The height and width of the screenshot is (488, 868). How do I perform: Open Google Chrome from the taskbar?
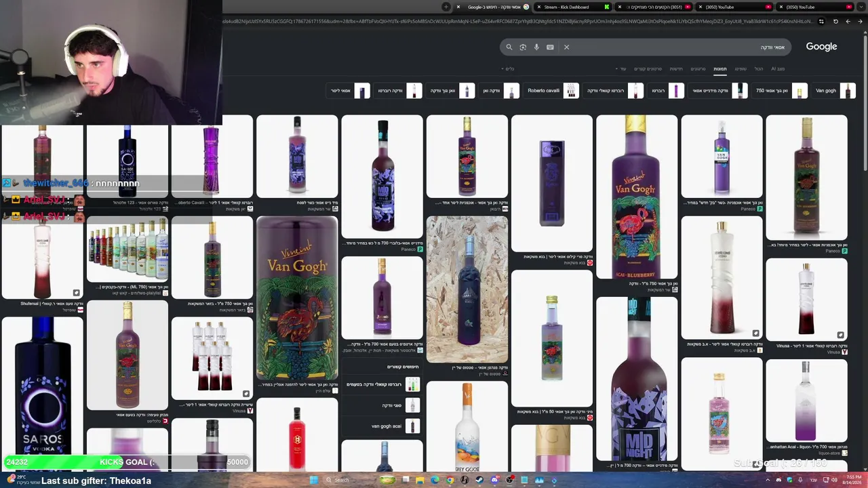pos(450,480)
